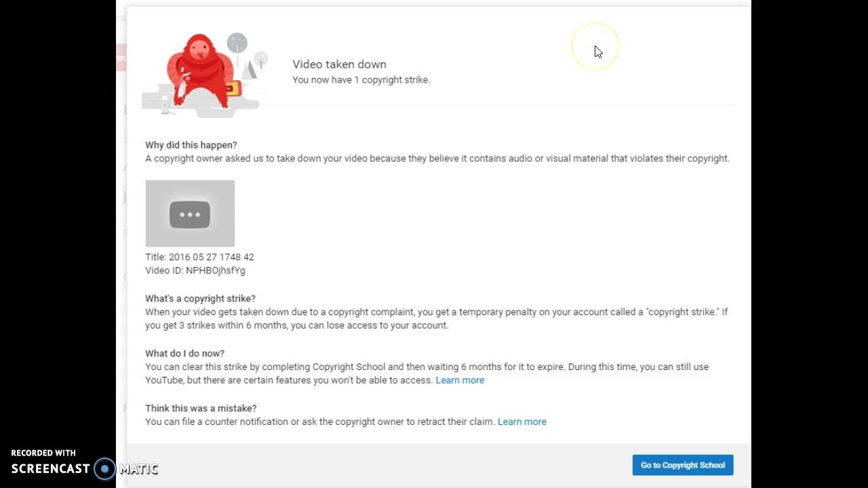Click the 'Think this was a mistake?' heading
The image size is (868, 488).
click(201, 408)
